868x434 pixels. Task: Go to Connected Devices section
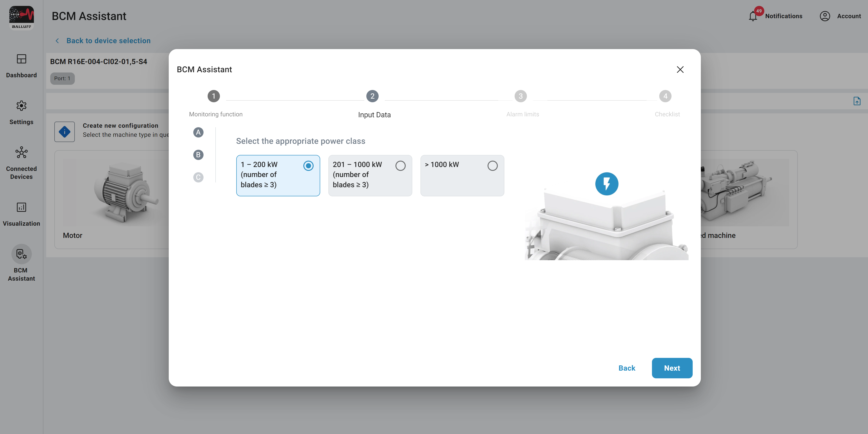click(21, 153)
